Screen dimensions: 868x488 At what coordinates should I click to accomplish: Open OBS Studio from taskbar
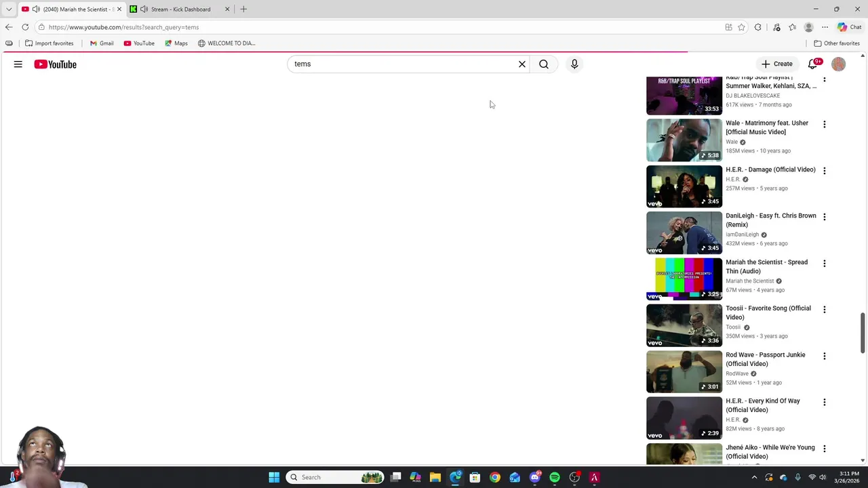point(574,477)
